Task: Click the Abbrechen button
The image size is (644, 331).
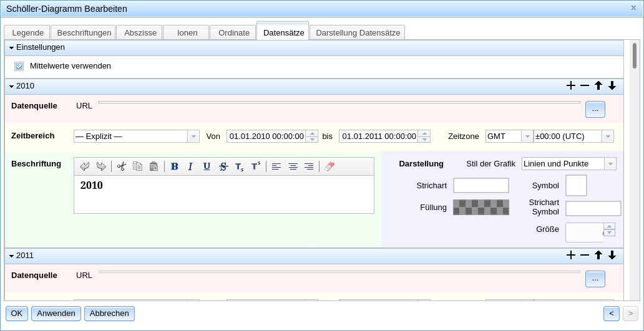Action: click(x=109, y=314)
